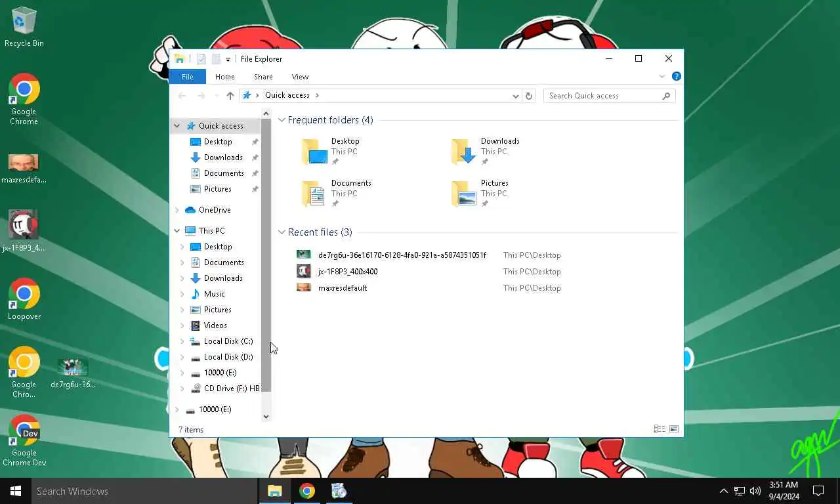Select This PC in navigation pane
Viewport: 840px width, 504px height.
[211, 231]
